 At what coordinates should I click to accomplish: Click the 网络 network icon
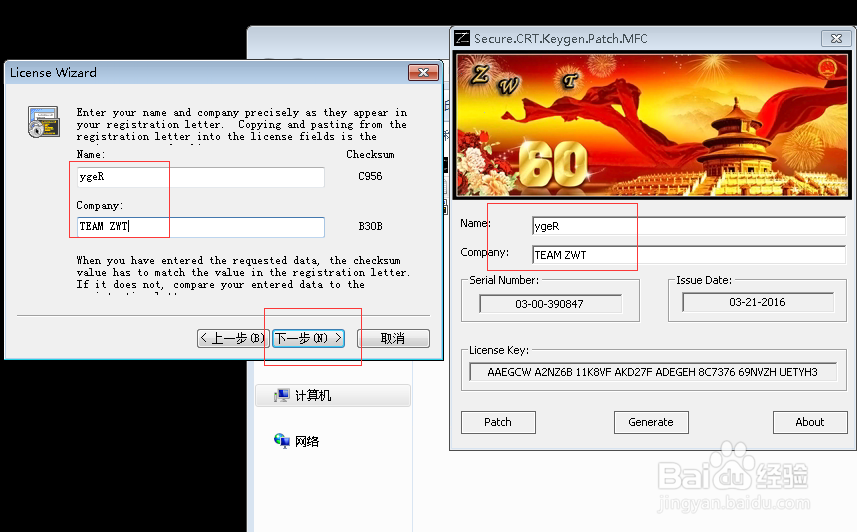(281, 441)
